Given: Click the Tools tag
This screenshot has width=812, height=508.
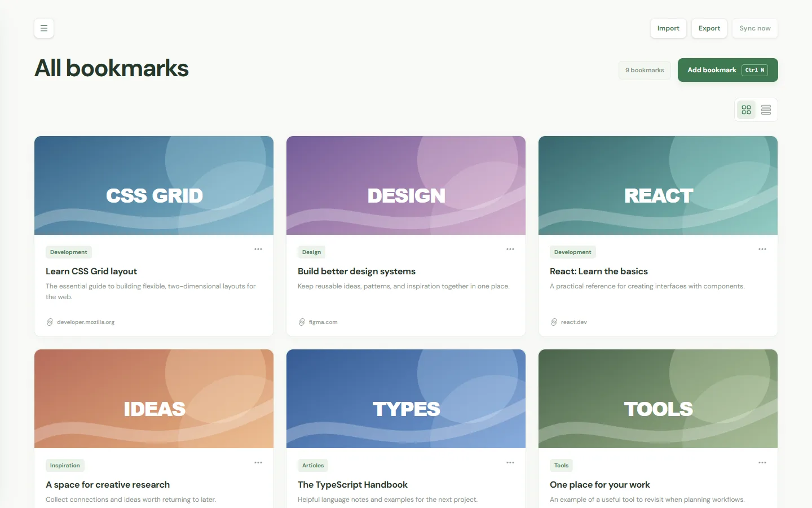Looking at the screenshot, I should pos(562,466).
